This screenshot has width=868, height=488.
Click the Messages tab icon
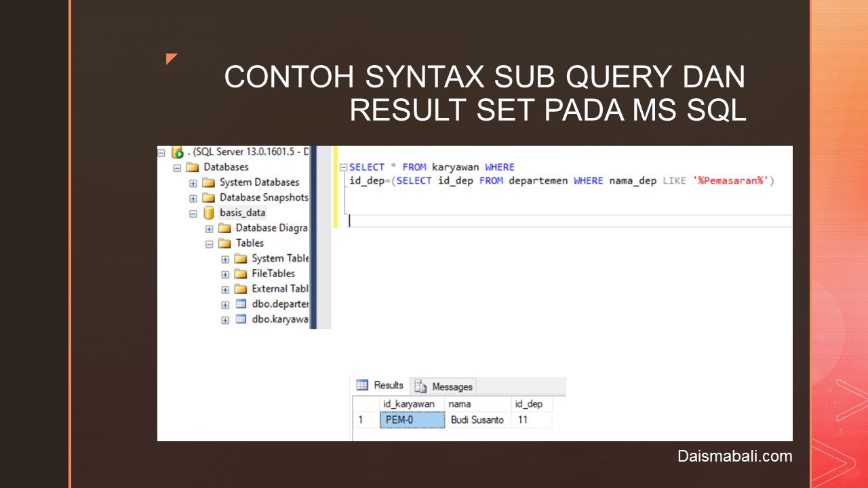click(x=421, y=387)
